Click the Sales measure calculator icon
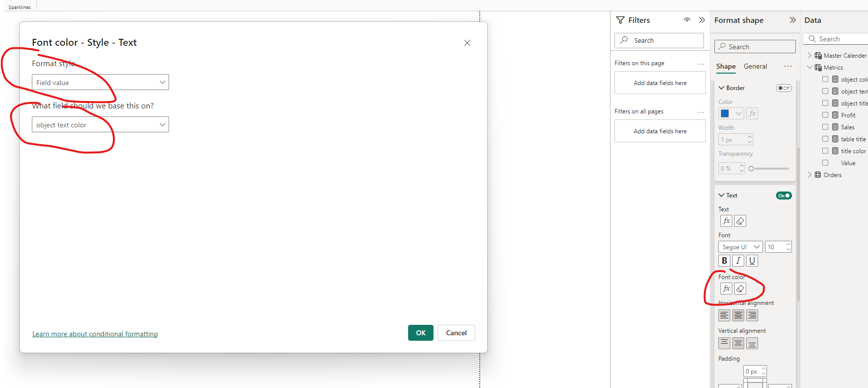Image resolution: width=868 pixels, height=388 pixels. (x=835, y=127)
